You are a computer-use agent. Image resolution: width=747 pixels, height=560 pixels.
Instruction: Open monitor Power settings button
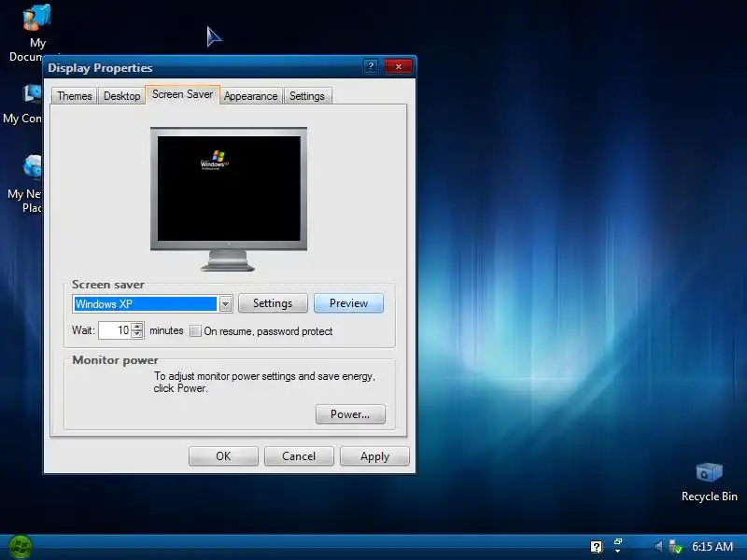pyautogui.click(x=350, y=414)
